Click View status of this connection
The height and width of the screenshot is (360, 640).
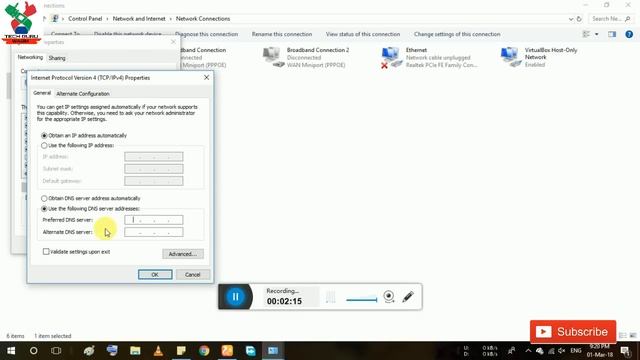363,34
